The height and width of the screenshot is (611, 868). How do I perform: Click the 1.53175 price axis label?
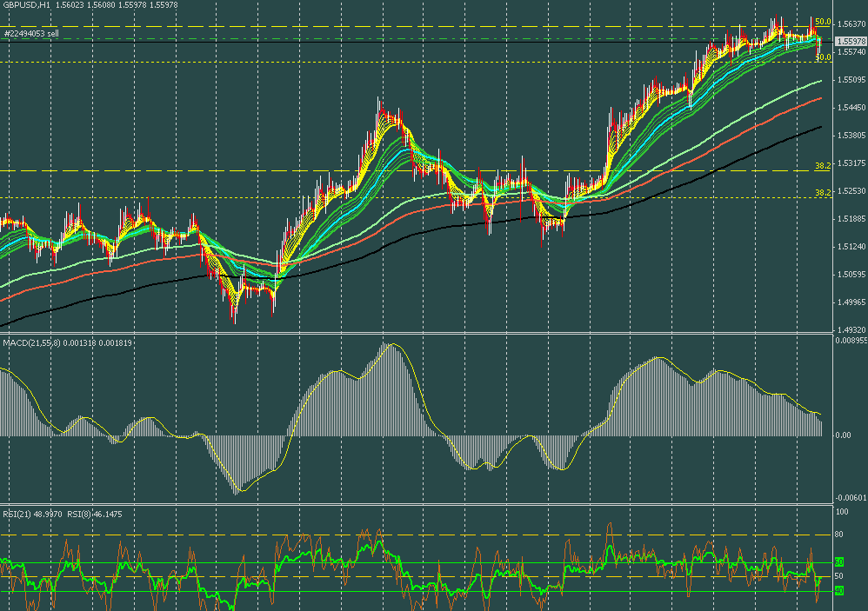852,163
